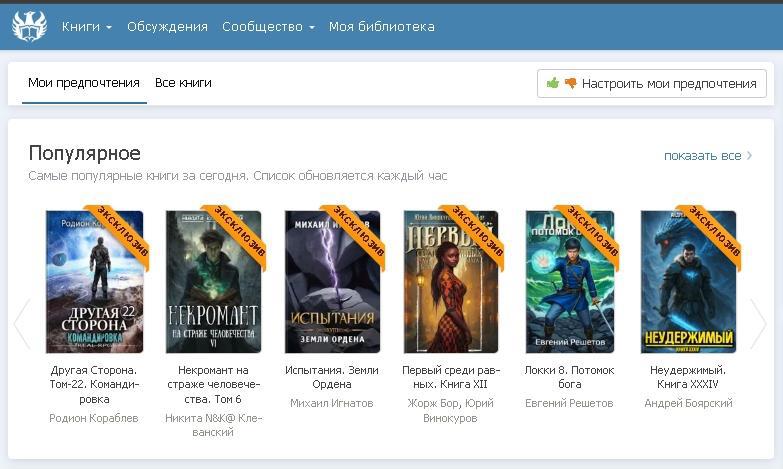783x469 pixels.
Task: Click the Испытания Земли Ордена cover
Action: point(332,282)
